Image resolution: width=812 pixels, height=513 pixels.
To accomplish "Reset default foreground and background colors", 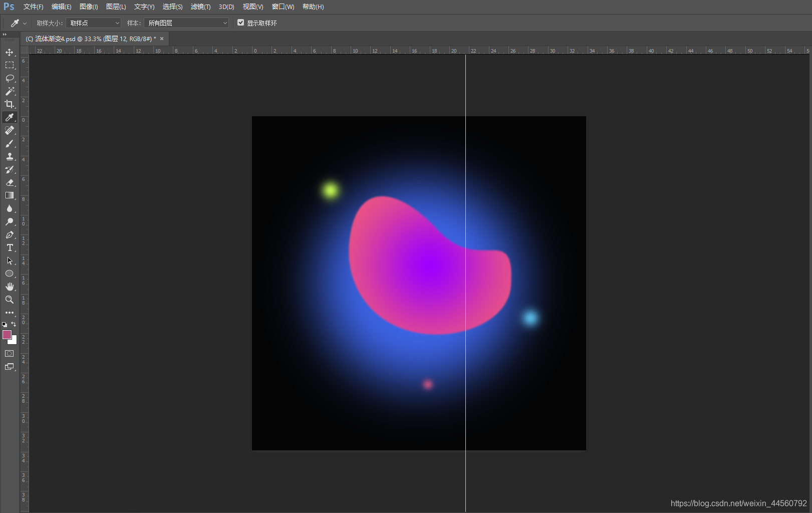I will 5,325.
